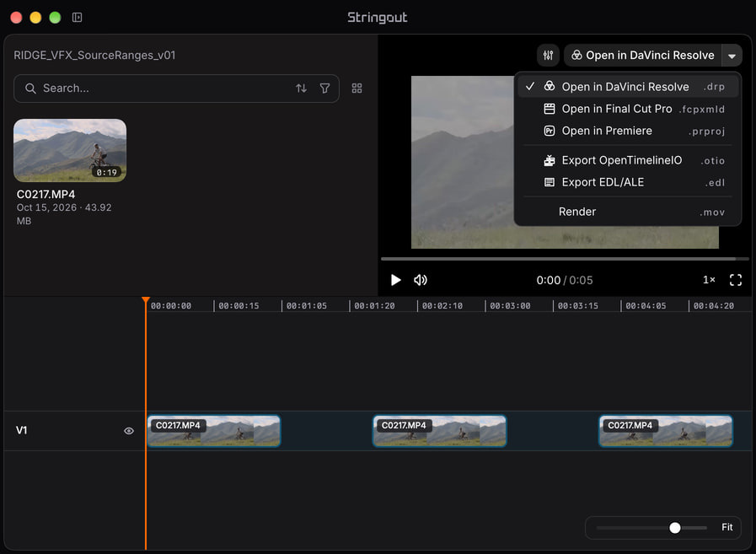Click the orange playhead marker

(146, 300)
